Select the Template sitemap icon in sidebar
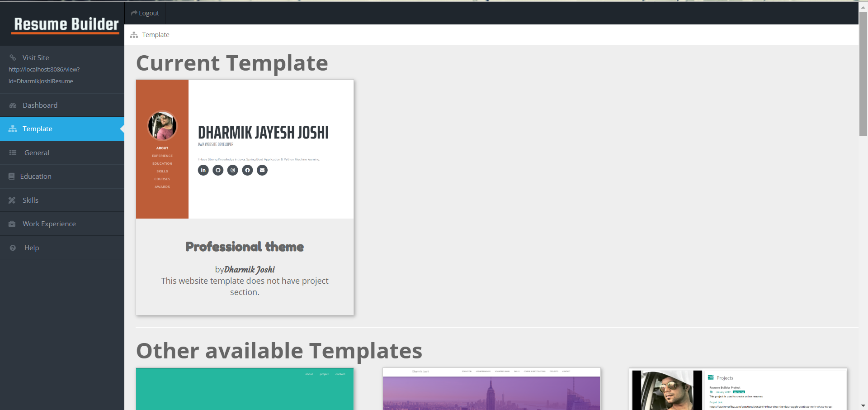868x410 pixels. click(x=12, y=129)
